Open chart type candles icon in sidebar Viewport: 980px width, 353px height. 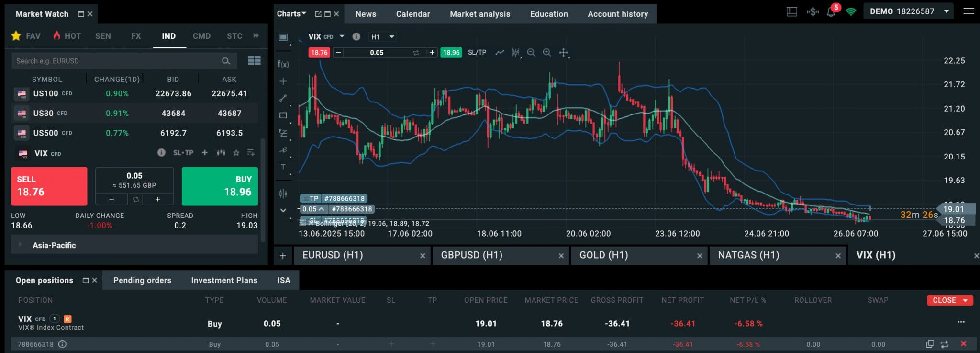tap(283, 194)
